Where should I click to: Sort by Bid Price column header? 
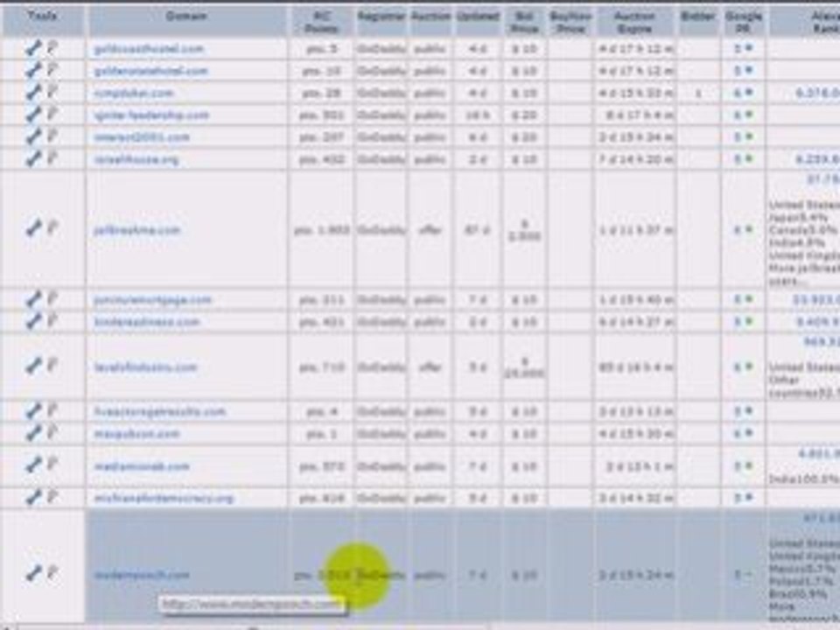[x=524, y=22]
